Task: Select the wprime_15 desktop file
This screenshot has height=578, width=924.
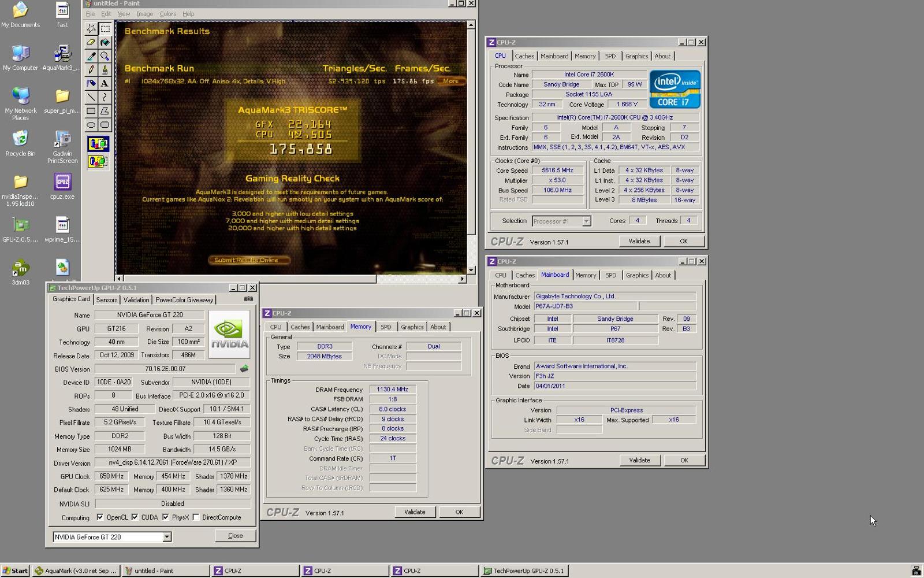Action: point(62,229)
